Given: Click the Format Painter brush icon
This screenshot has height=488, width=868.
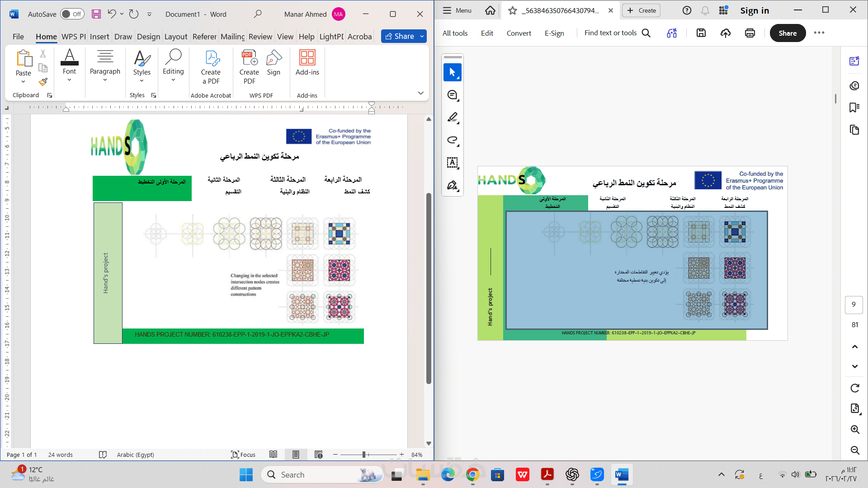Looking at the screenshot, I should coord(43,82).
